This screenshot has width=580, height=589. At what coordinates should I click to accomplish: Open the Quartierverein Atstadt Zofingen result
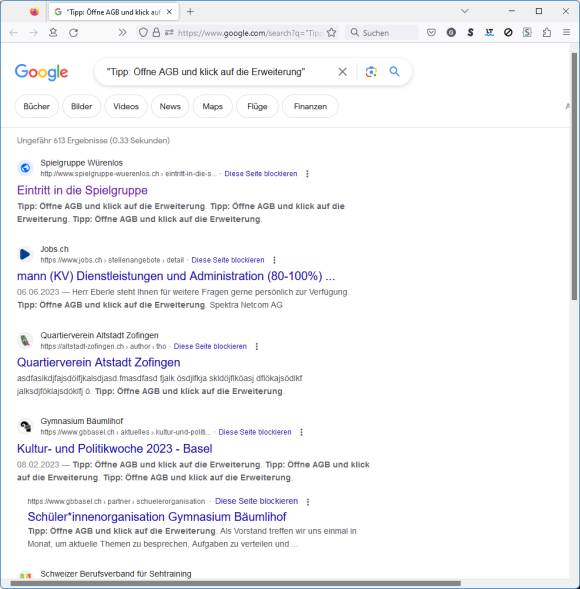98,362
